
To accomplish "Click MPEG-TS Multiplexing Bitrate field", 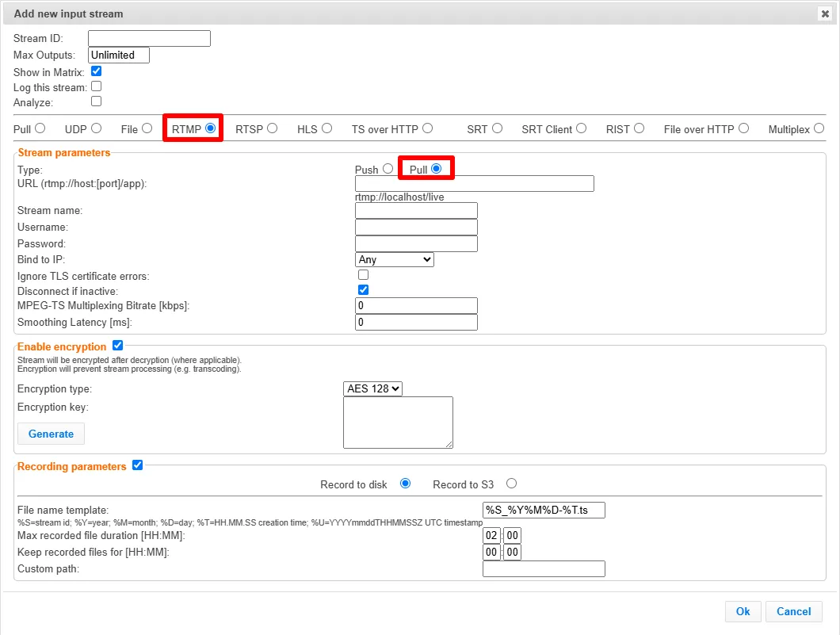I will pos(416,306).
